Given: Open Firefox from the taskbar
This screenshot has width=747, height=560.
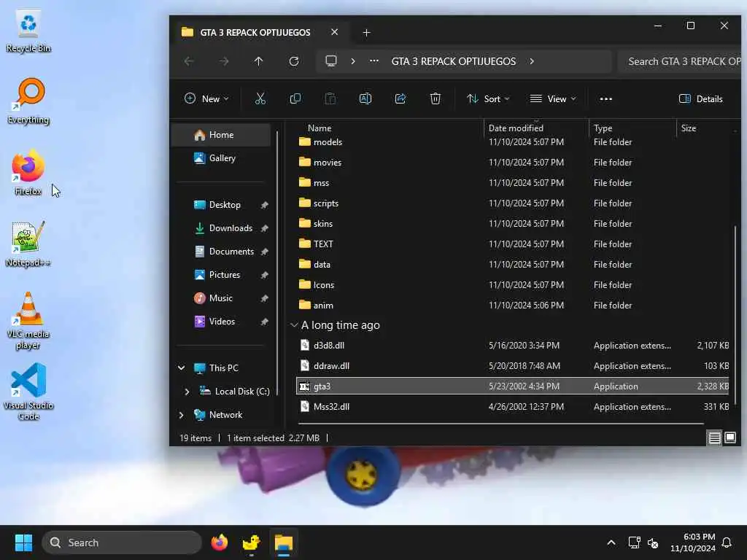Looking at the screenshot, I should (219, 542).
